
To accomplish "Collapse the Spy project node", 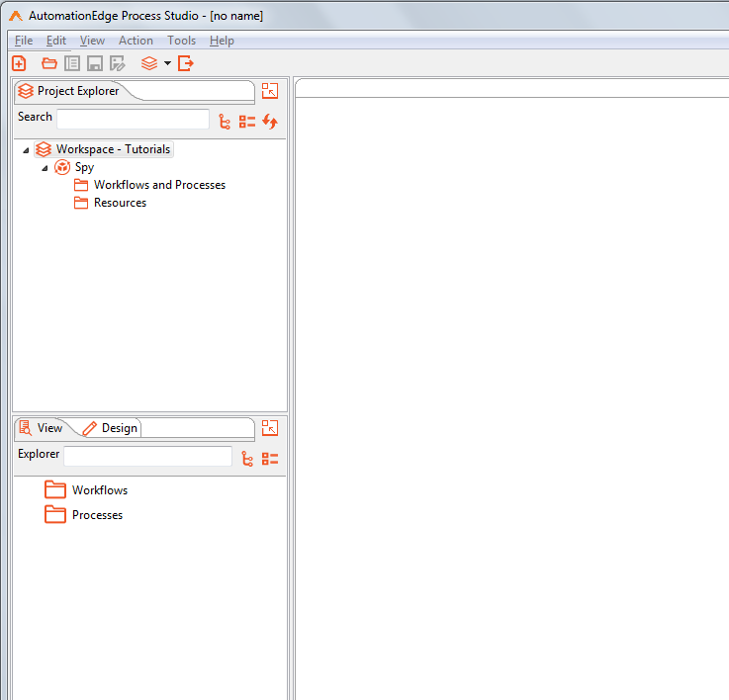I will tap(45, 168).
